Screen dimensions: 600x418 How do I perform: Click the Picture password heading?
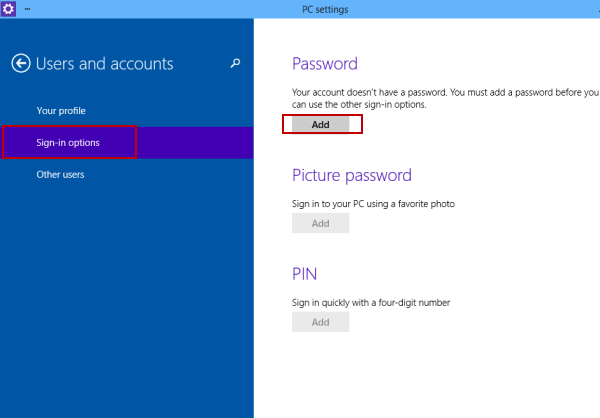tap(352, 176)
